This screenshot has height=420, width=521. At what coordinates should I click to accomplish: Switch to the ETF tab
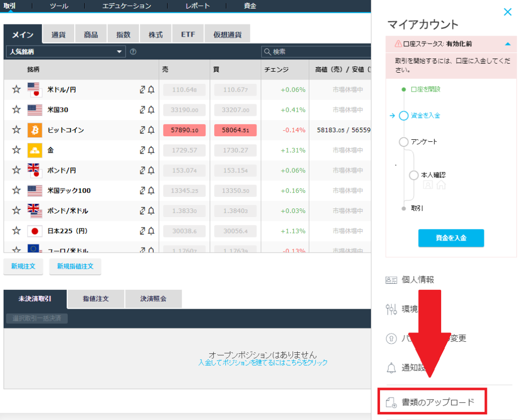[x=188, y=34]
